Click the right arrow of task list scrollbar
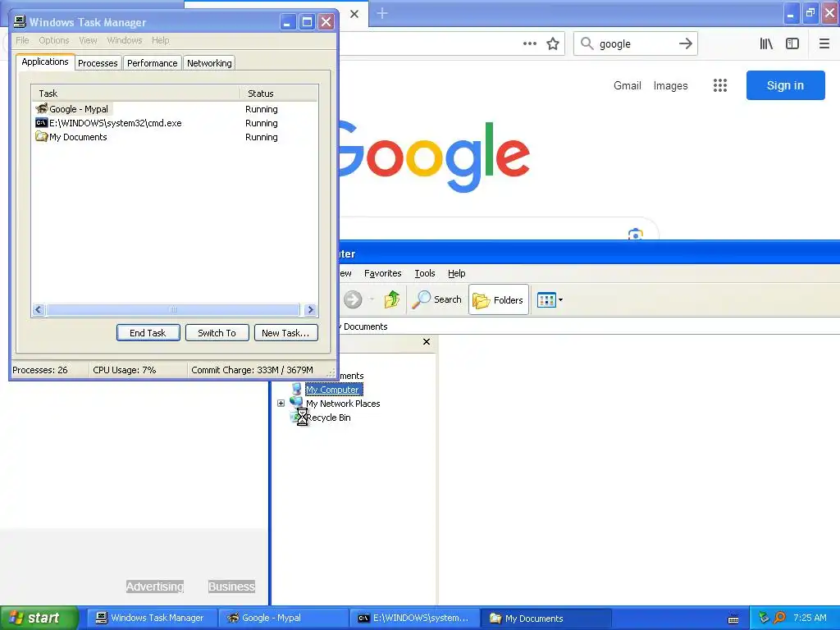 [310, 309]
